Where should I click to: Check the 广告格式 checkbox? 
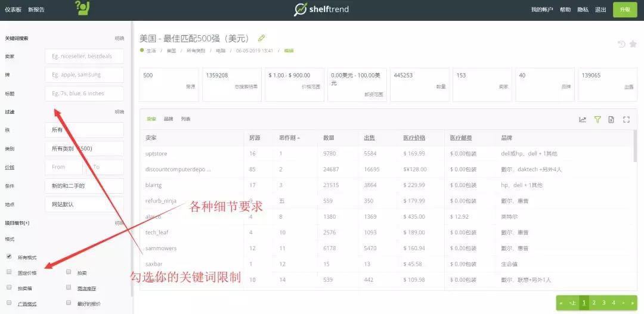coord(9,303)
